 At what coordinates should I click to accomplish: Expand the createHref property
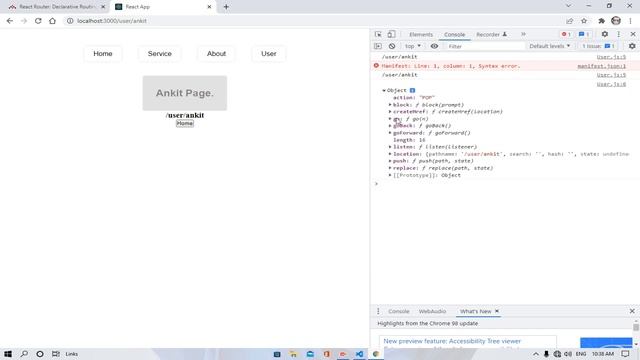pyautogui.click(x=390, y=111)
